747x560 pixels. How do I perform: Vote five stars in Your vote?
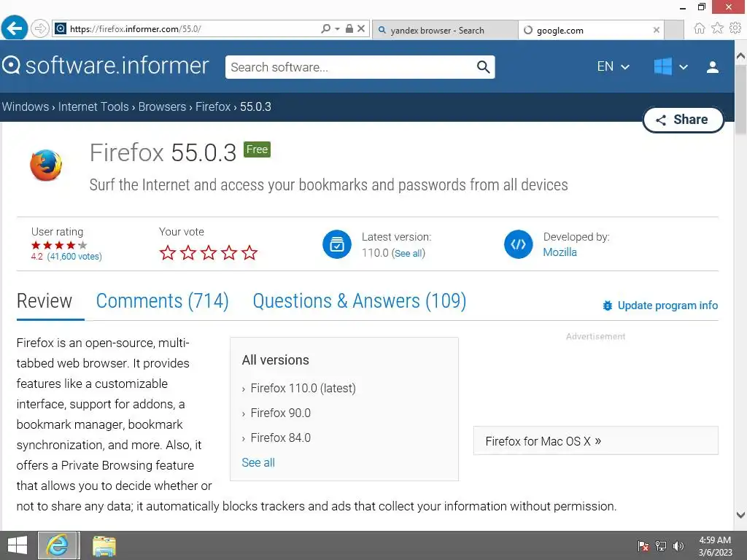point(249,252)
